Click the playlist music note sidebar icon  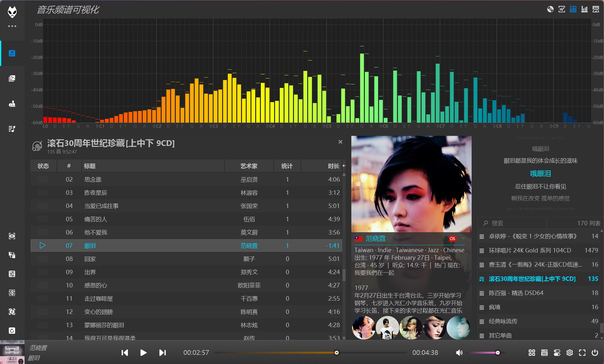pyautogui.click(x=12, y=129)
